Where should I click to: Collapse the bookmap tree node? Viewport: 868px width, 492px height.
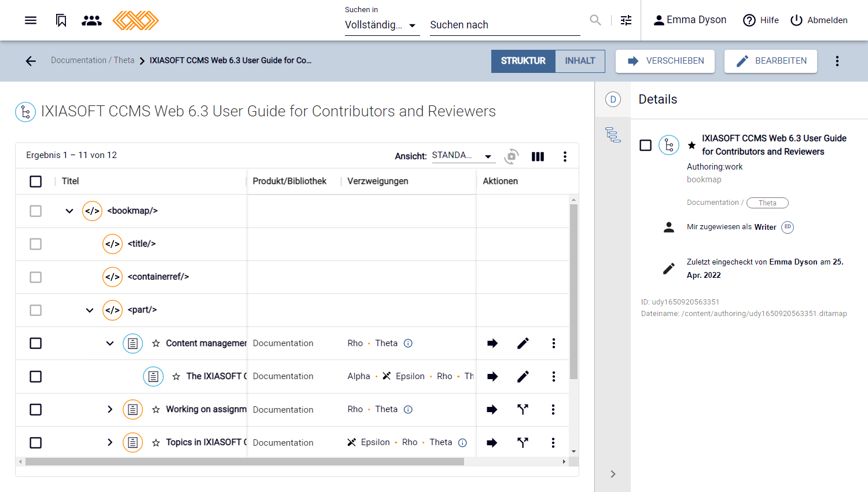point(69,211)
